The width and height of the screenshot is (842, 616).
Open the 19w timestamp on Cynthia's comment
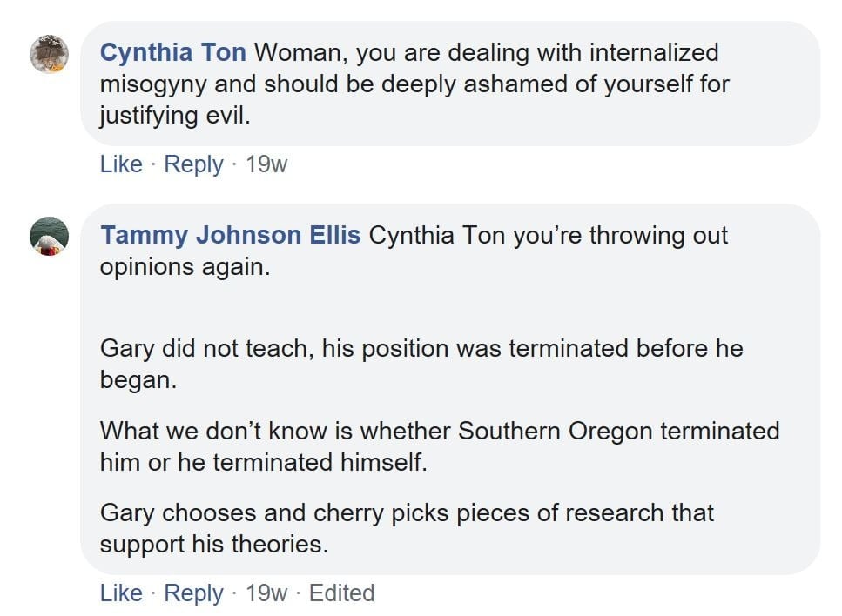coord(266,164)
